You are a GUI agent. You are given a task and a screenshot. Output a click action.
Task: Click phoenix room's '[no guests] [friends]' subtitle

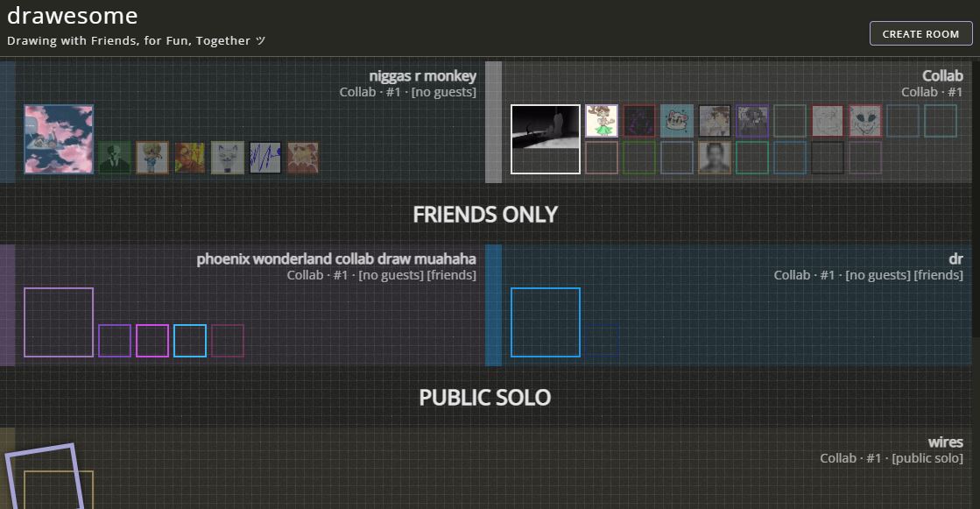click(x=417, y=275)
